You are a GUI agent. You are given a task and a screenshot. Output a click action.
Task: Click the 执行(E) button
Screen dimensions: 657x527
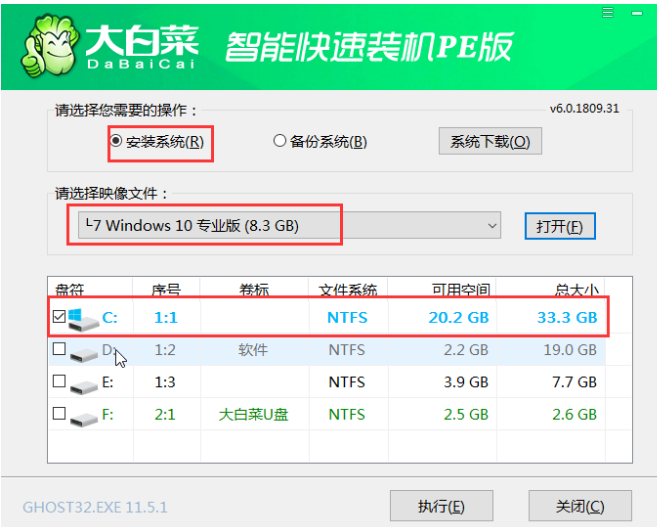coord(441,506)
